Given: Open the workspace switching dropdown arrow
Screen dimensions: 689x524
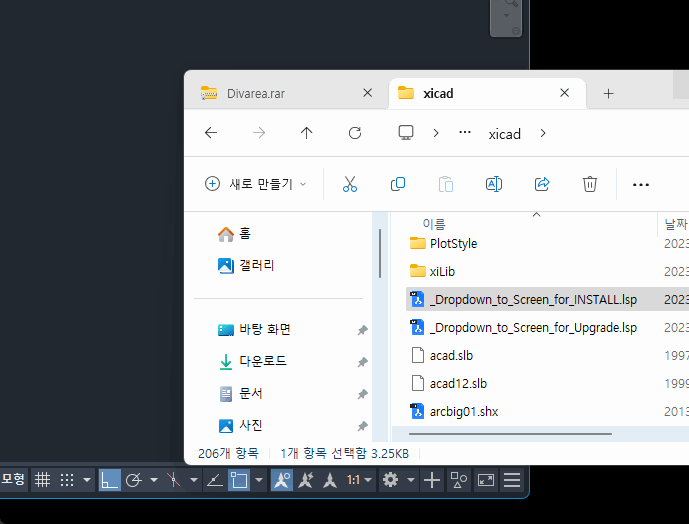Looking at the screenshot, I should point(410,480).
